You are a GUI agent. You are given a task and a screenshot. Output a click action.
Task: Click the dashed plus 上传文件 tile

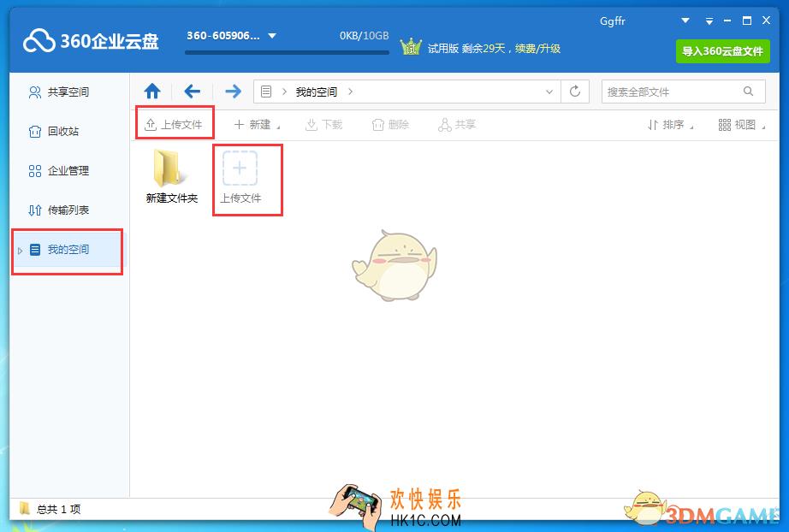click(x=240, y=176)
